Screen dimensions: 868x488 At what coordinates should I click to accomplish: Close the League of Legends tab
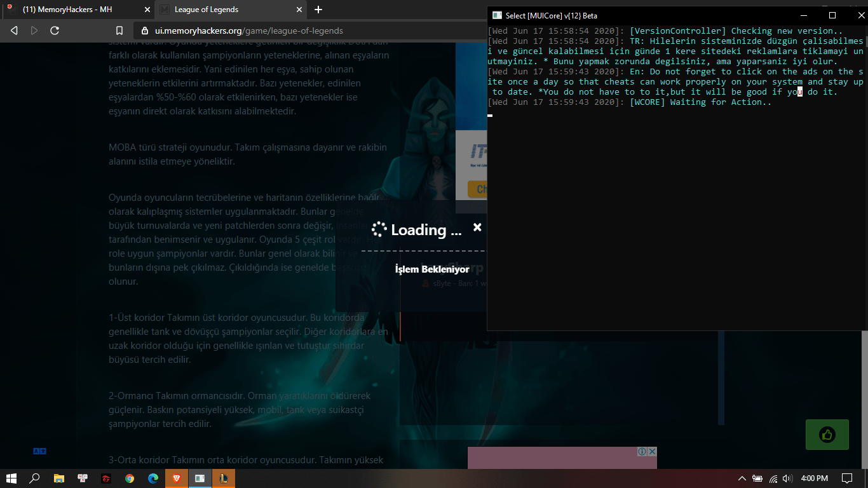pos(298,10)
